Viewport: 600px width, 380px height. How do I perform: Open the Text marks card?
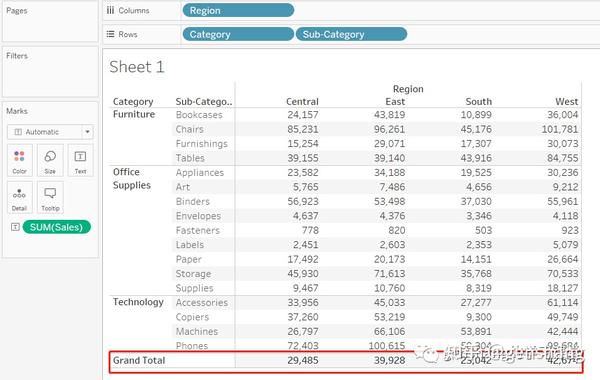[80, 160]
